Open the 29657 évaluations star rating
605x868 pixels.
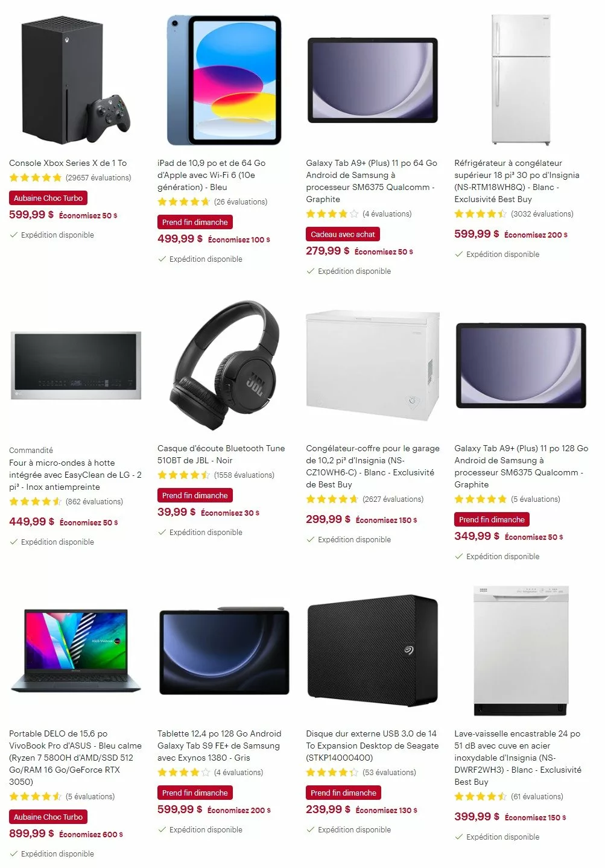pyautogui.click(x=70, y=177)
